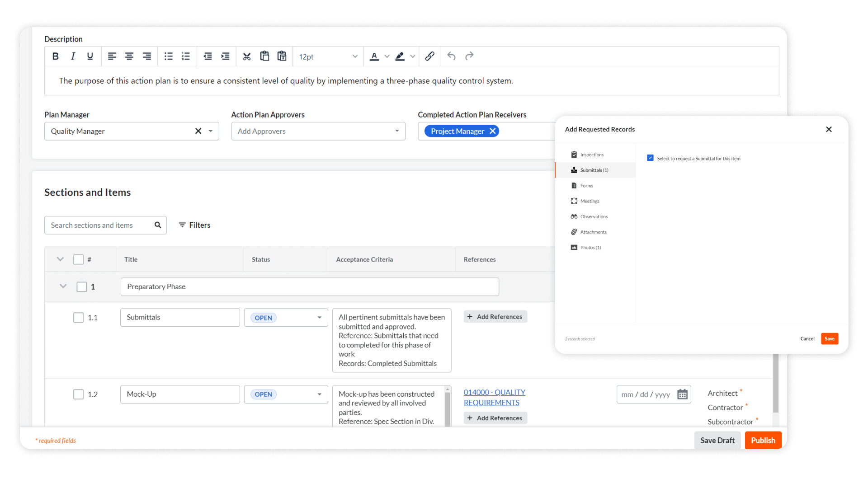868x488 pixels.
Task: Align description text right
Action: pyautogui.click(x=147, y=56)
